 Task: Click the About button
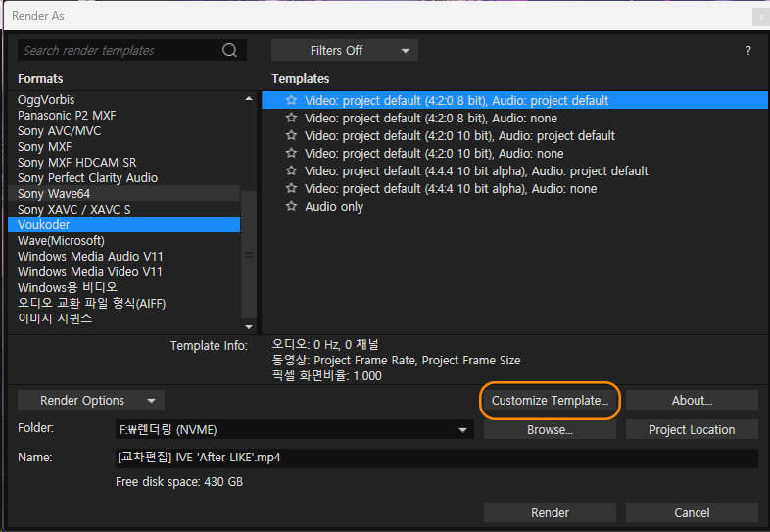coord(692,401)
